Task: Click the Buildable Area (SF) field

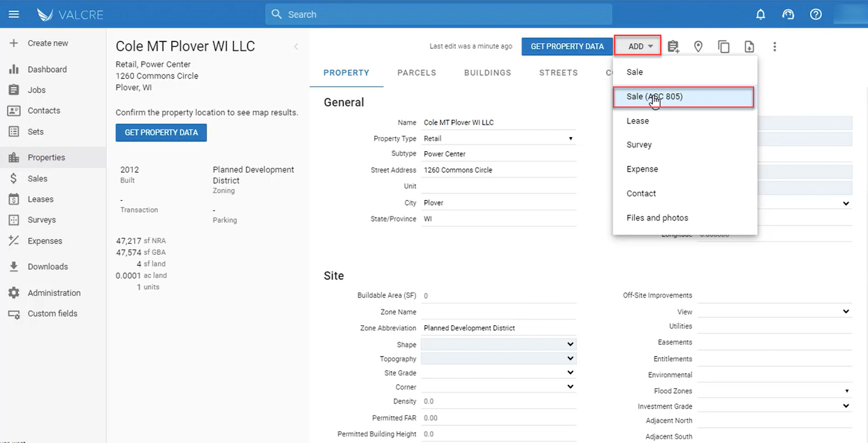Action: [499, 296]
